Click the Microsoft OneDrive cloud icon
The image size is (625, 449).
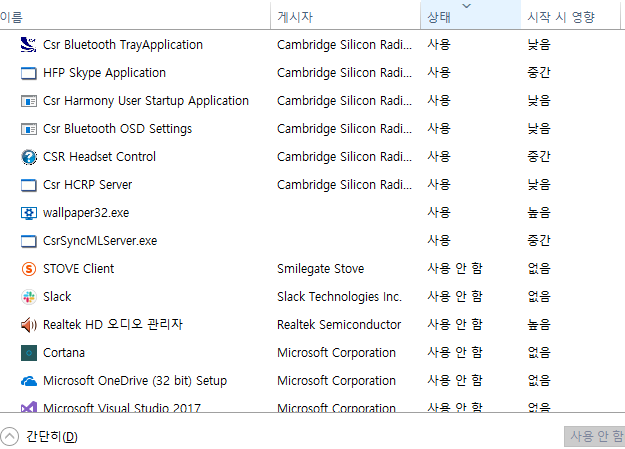[29, 381]
